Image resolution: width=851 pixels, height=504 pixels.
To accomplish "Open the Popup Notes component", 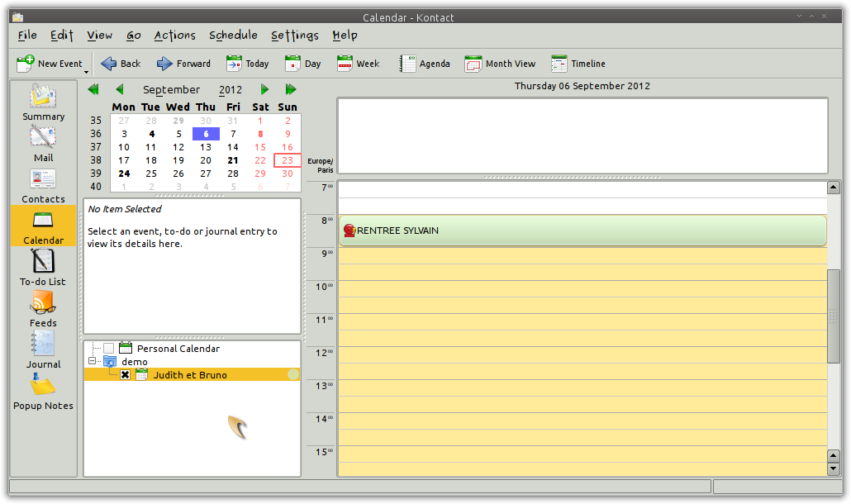I will tap(44, 391).
